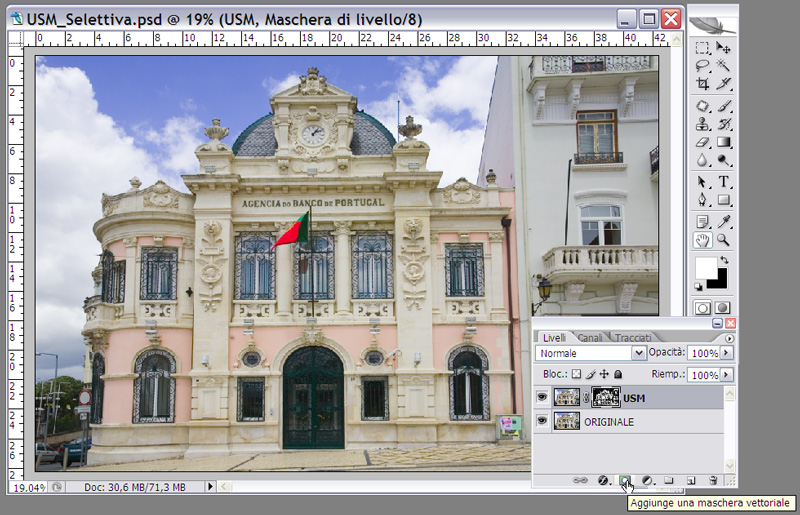This screenshot has width=800, height=515.
Task: Click the add layer style icon
Action: [x=603, y=481]
